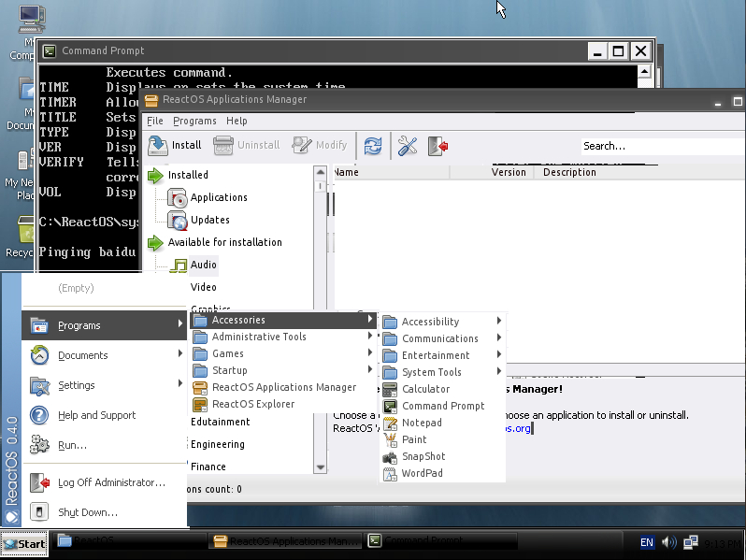Open the Games submenu
The image size is (746, 560).
click(x=228, y=353)
